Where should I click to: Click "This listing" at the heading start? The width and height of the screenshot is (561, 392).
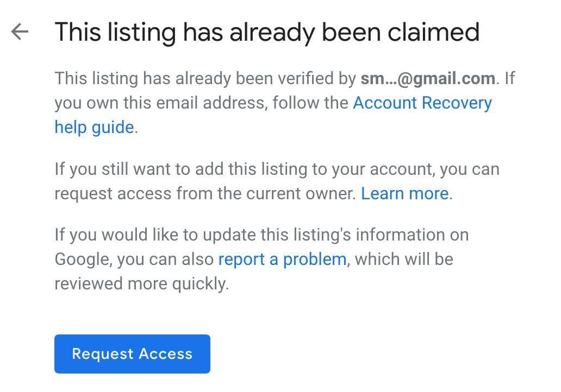[115, 32]
